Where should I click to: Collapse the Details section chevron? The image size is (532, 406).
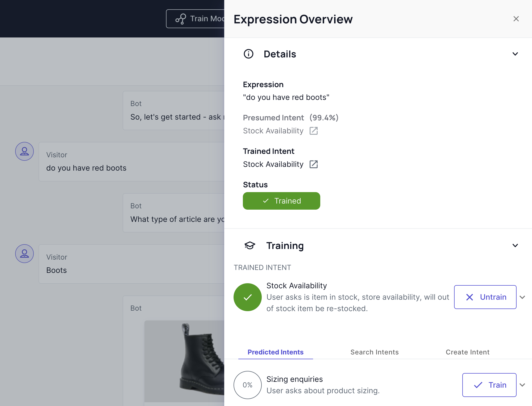[515, 54]
